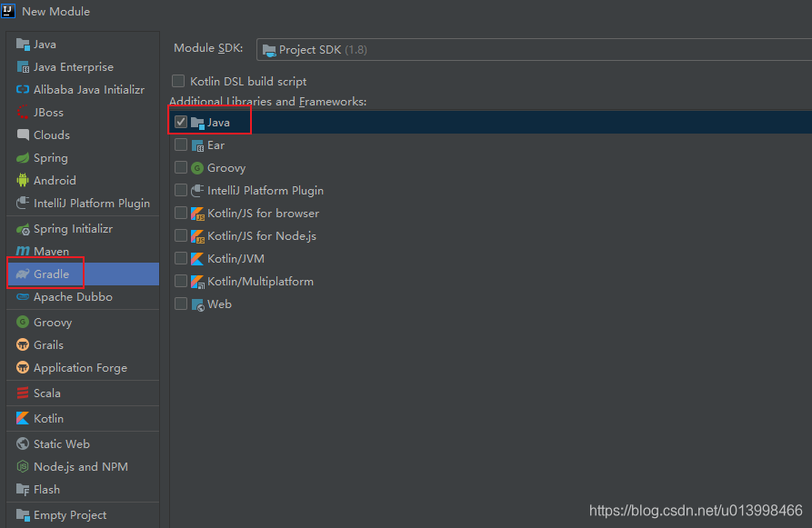Choose 'Node.js and NPM' entry text
Screen dimensions: 812x528
click(x=81, y=466)
